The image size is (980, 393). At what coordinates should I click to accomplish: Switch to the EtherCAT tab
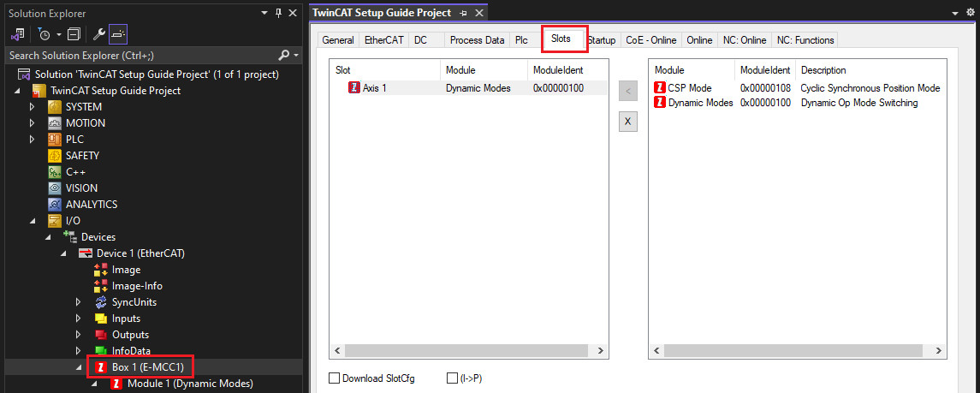[384, 40]
